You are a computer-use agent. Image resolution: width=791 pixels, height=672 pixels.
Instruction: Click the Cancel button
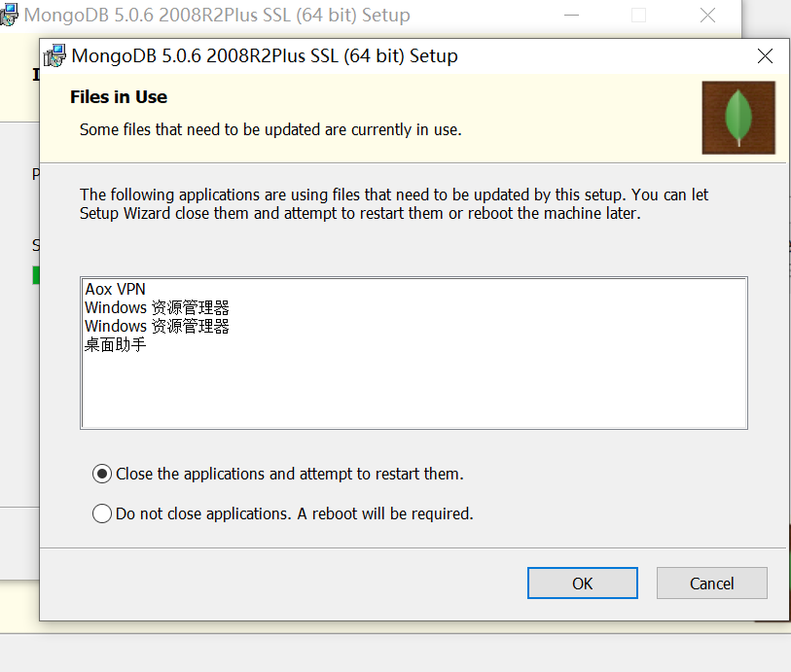[x=711, y=584]
